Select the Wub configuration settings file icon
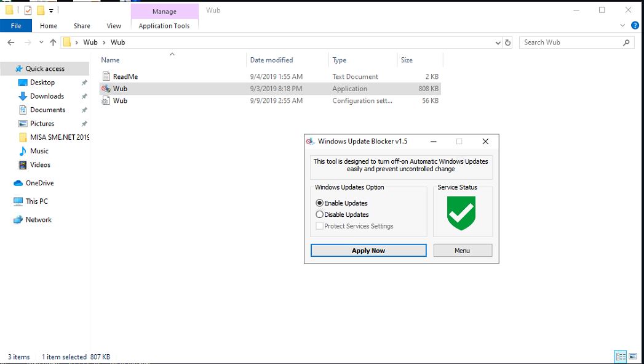 (x=106, y=100)
